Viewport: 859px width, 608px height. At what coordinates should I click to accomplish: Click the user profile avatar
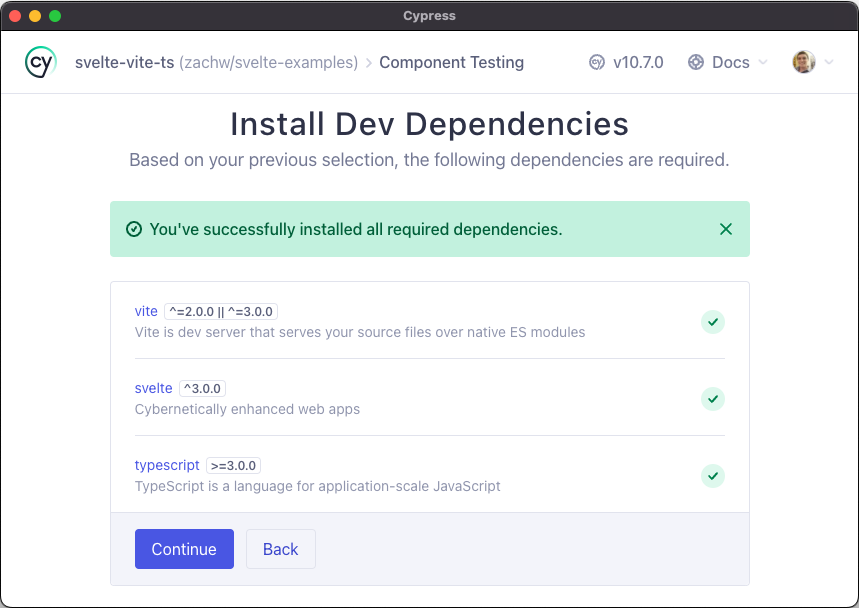click(x=803, y=62)
